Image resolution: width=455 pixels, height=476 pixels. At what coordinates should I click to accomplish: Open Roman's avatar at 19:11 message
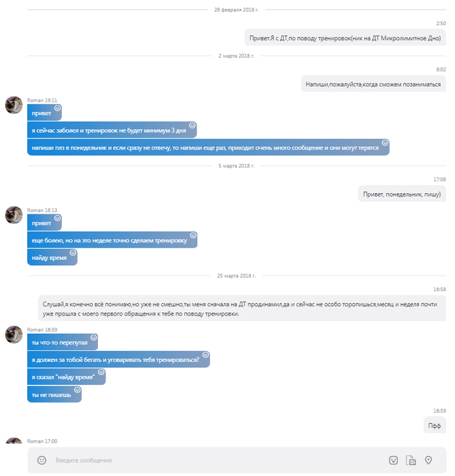14,105
